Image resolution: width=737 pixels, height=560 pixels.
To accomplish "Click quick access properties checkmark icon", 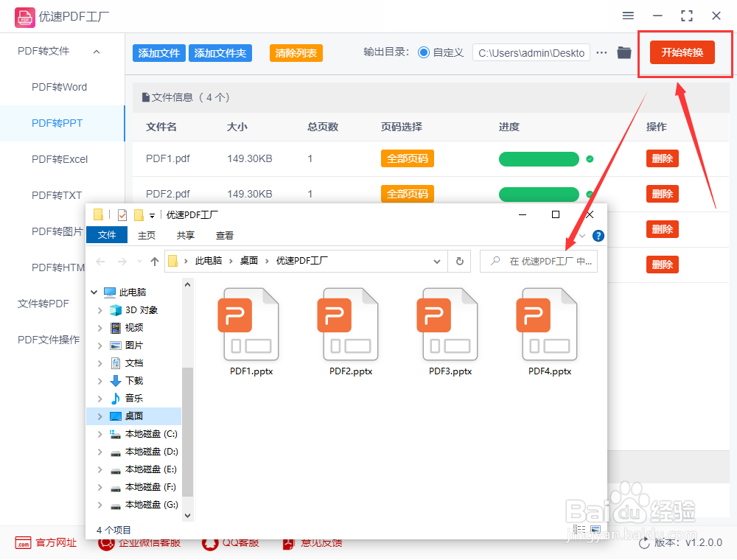I will (x=122, y=215).
